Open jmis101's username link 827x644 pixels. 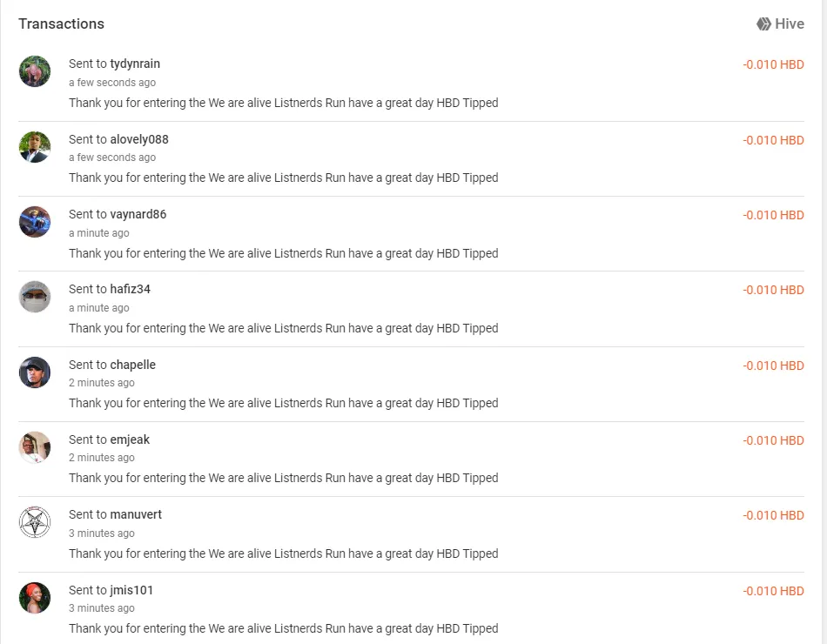click(x=131, y=590)
